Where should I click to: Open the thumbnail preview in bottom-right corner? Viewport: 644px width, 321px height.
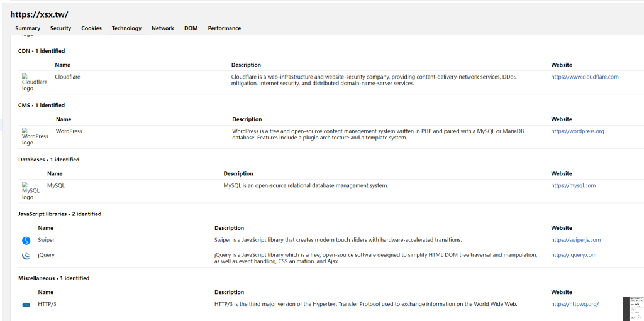(x=633, y=308)
